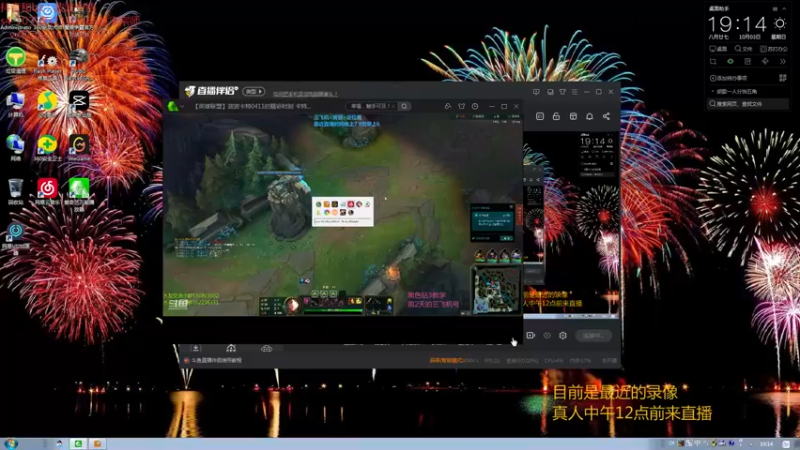Click the search field in the player title bar
The image size is (800, 450).
[372, 106]
